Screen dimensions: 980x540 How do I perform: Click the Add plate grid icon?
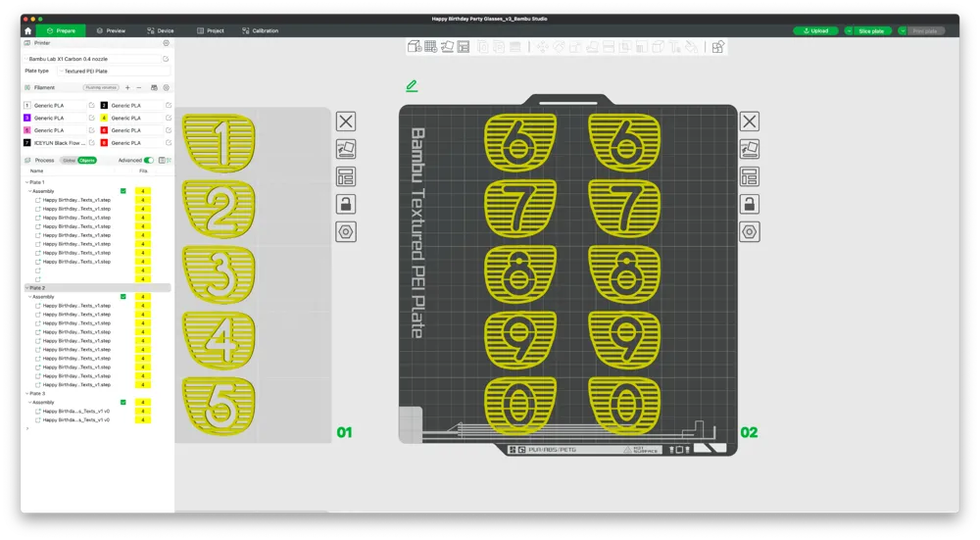[x=430, y=47]
